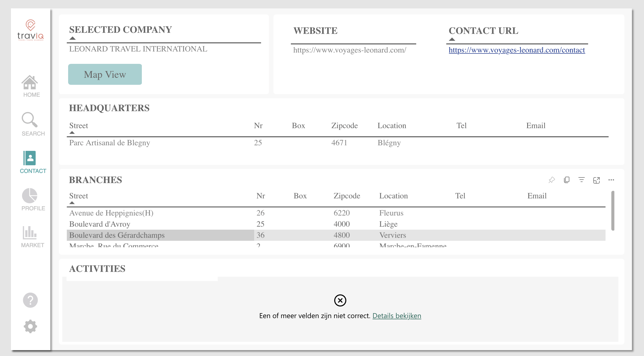This screenshot has width=644, height=356.
Task: Open the Profile pie chart icon
Action: click(30, 196)
